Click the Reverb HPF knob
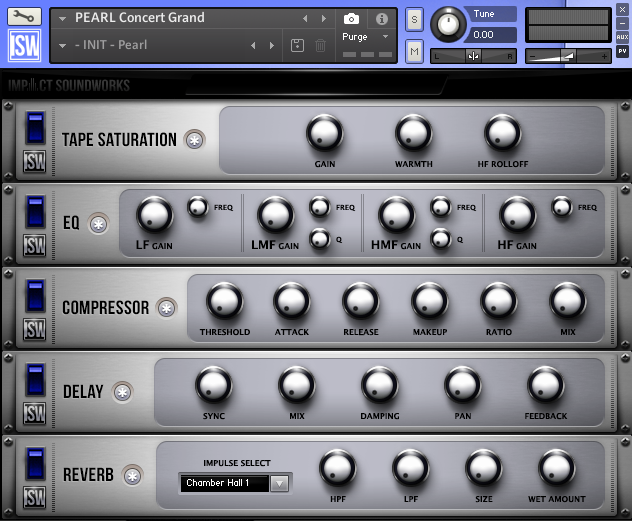The height and width of the screenshot is (521, 632). (338, 469)
